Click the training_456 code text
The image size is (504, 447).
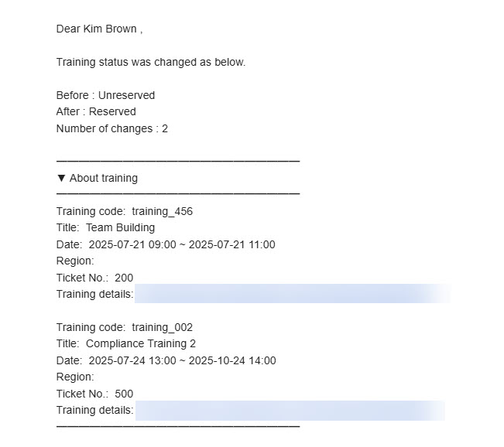pyautogui.click(x=162, y=211)
